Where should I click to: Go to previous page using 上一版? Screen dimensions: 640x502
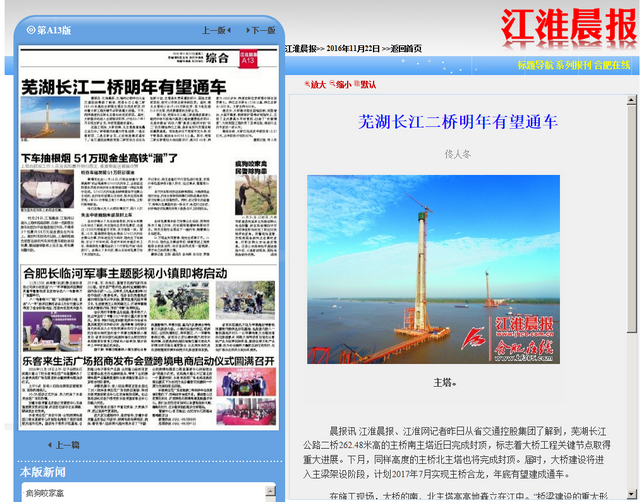click(x=214, y=30)
